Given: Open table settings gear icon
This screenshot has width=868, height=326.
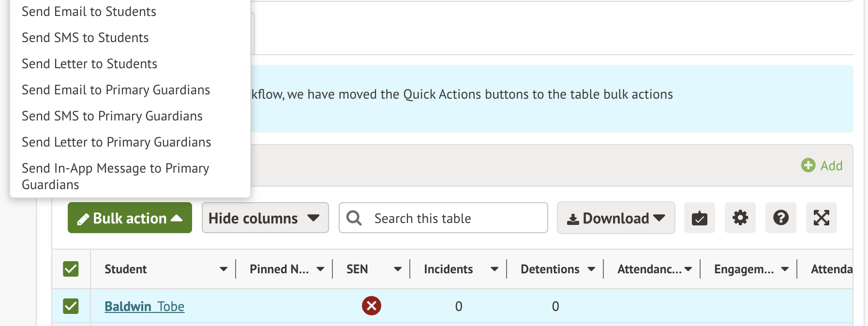Looking at the screenshot, I should point(740,218).
